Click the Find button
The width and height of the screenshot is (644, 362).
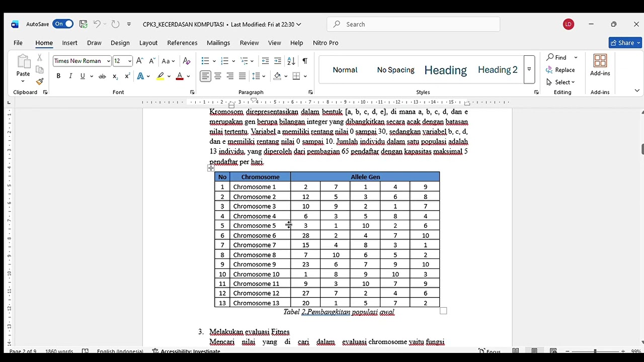[557, 57]
